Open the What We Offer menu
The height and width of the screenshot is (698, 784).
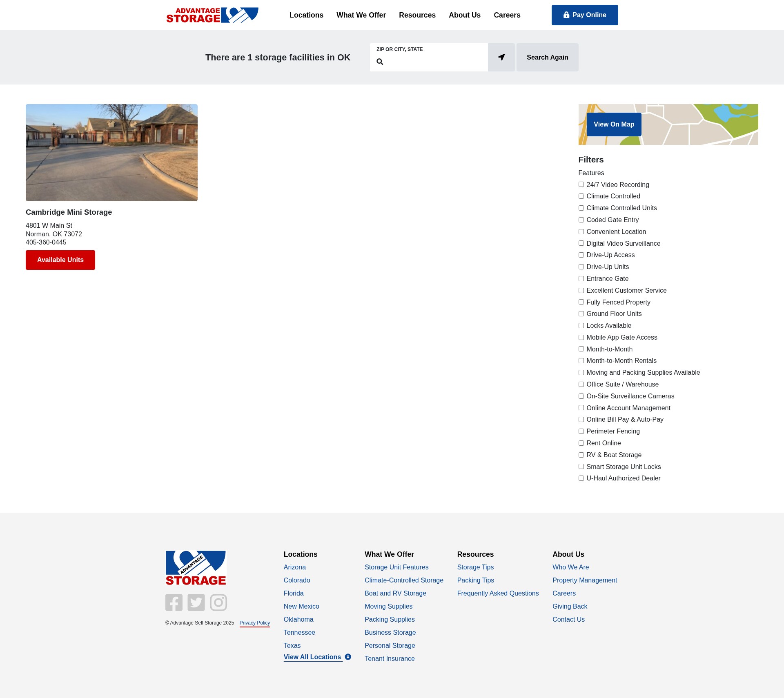click(361, 15)
